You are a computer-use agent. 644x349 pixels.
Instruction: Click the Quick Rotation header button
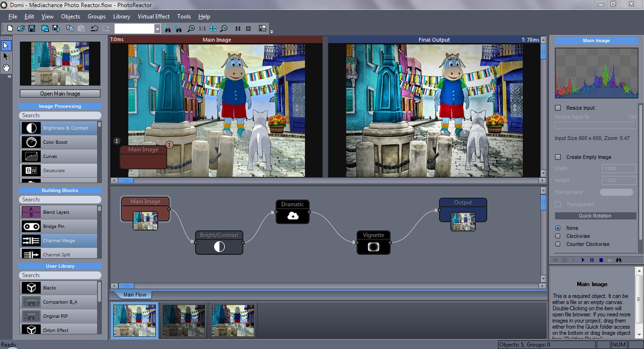[x=595, y=216]
